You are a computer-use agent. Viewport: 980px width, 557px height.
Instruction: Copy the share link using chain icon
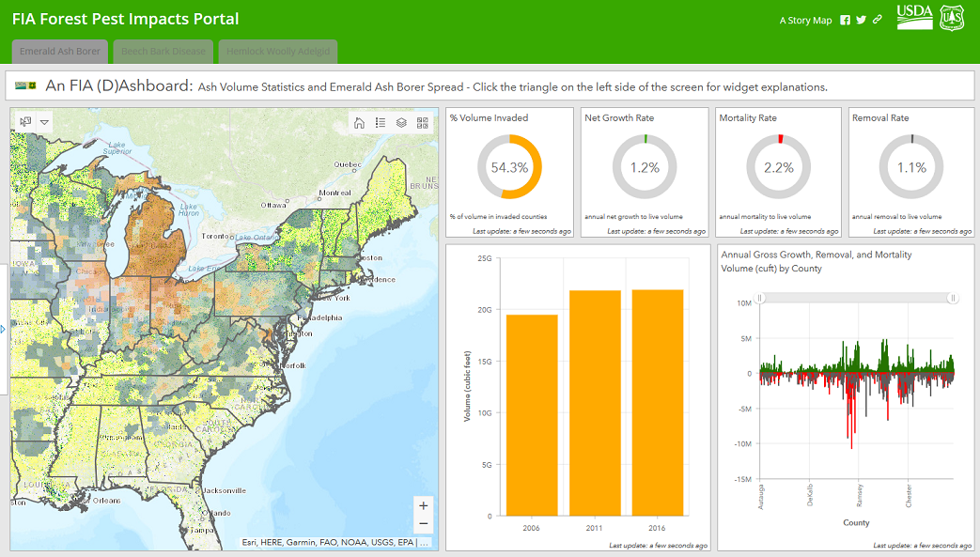878,20
